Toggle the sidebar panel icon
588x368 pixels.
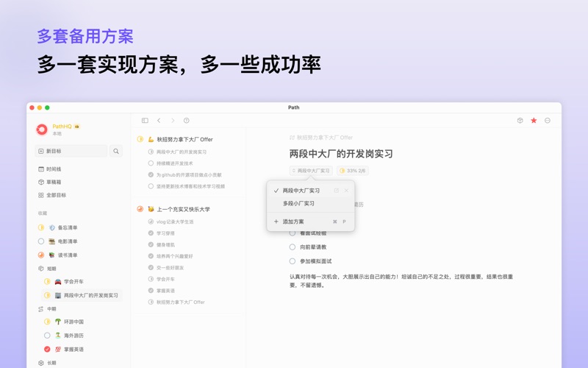(x=145, y=121)
